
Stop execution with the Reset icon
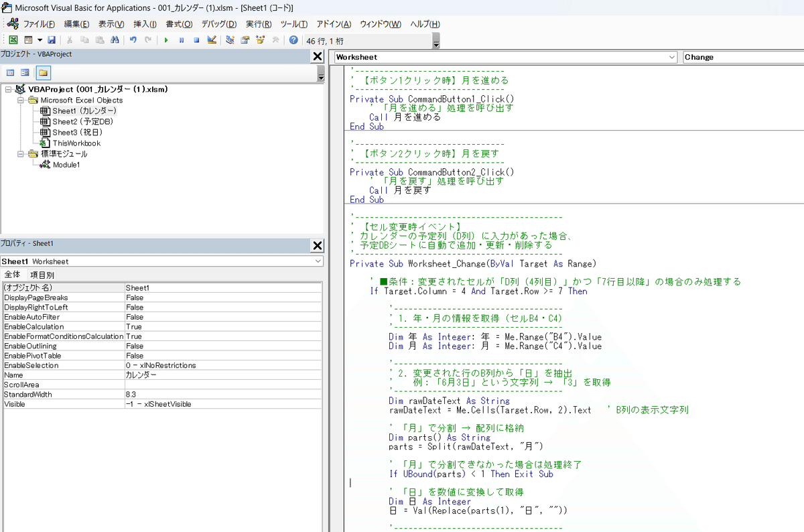coord(196,40)
